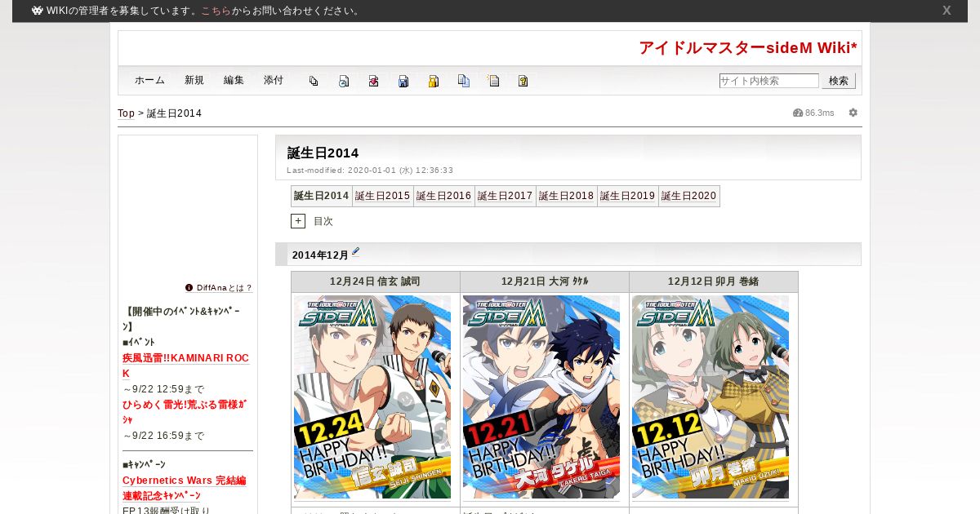Switch to the 誕生日2017 tab

pyautogui.click(x=506, y=196)
